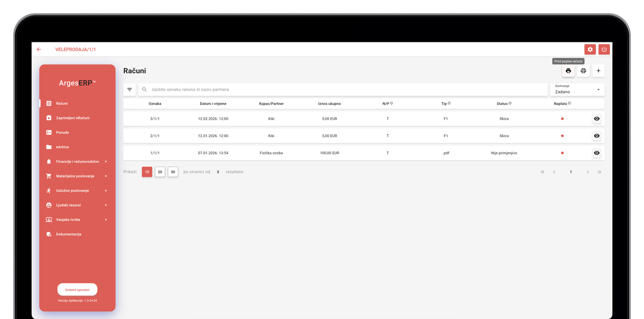Click the power logout icon
Screen dimensions: 644x319
pyautogui.click(x=604, y=49)
